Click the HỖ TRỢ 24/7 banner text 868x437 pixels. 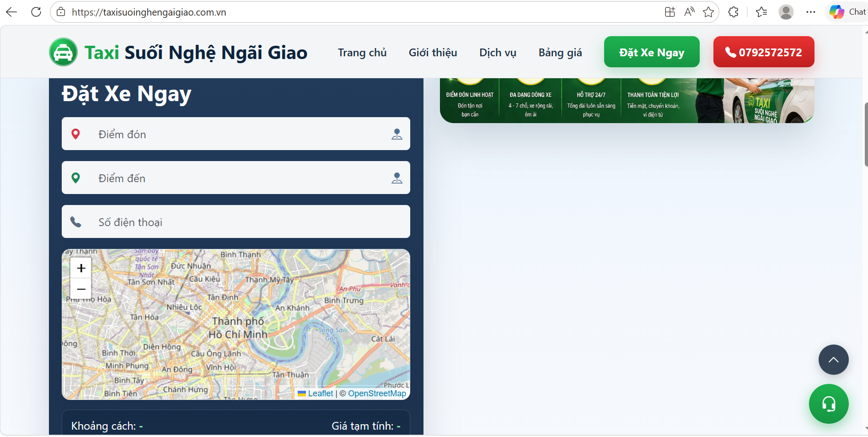[x=591, y=95]
